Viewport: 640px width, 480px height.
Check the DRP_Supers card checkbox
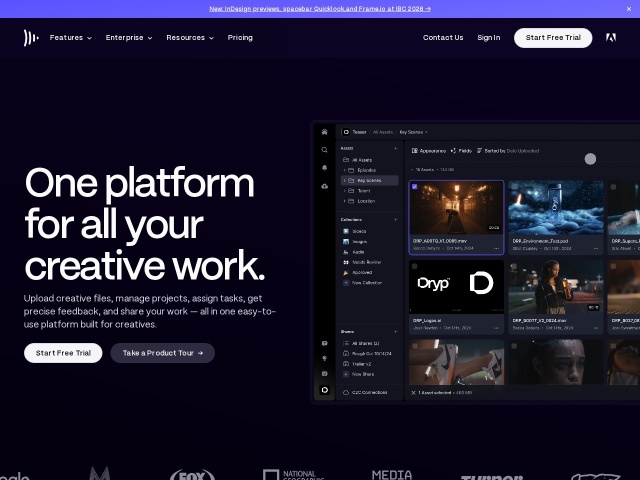pyautogui.click(x=613, y=187)
